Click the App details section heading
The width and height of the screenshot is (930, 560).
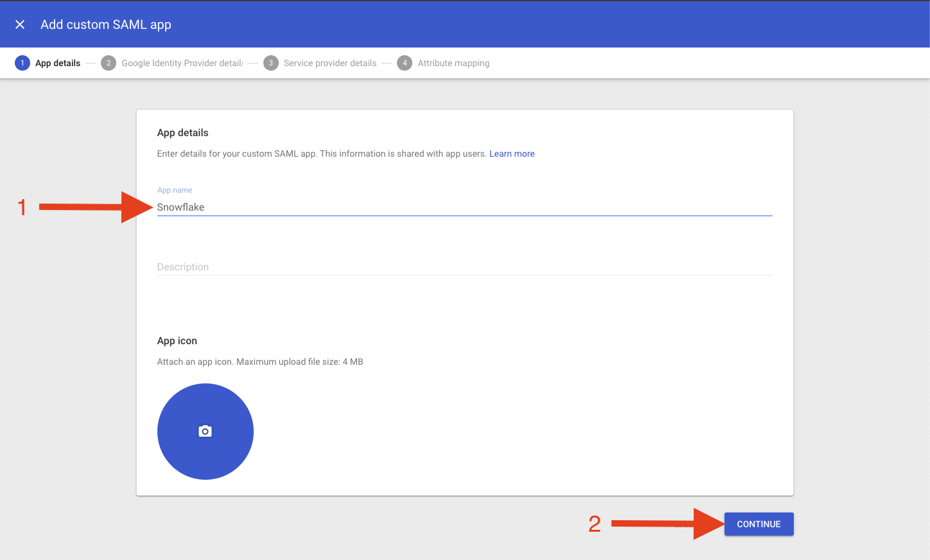[182, 132]
